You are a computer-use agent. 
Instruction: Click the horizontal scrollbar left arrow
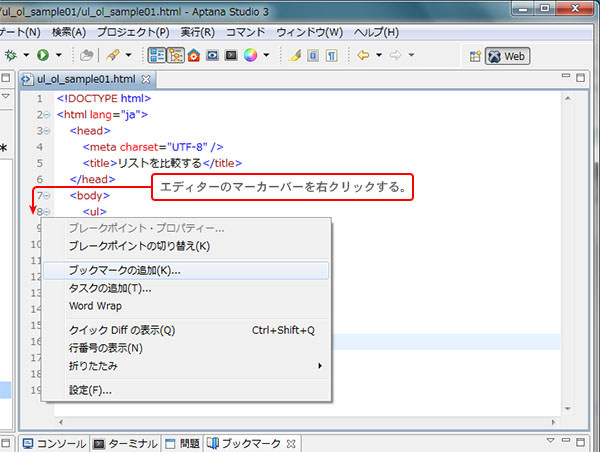61,422
